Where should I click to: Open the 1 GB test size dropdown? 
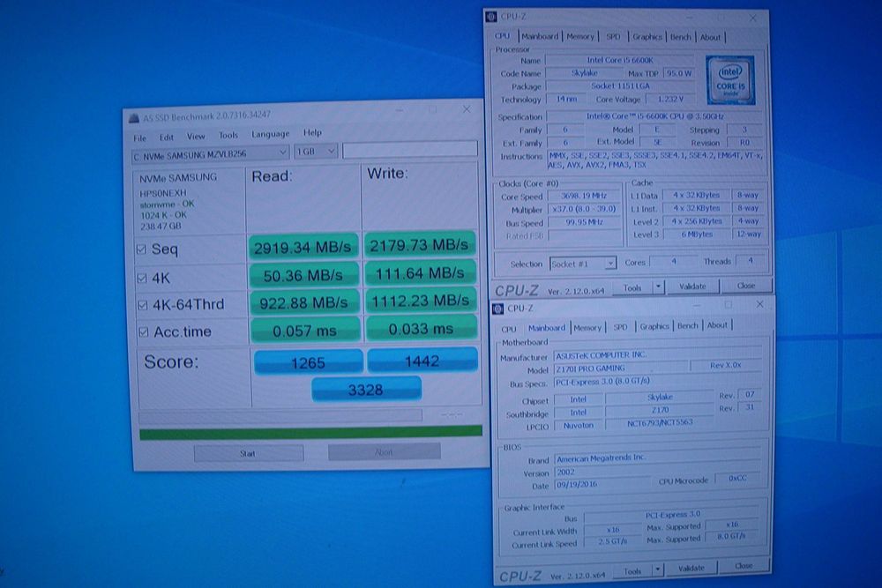tap(316, 152)
